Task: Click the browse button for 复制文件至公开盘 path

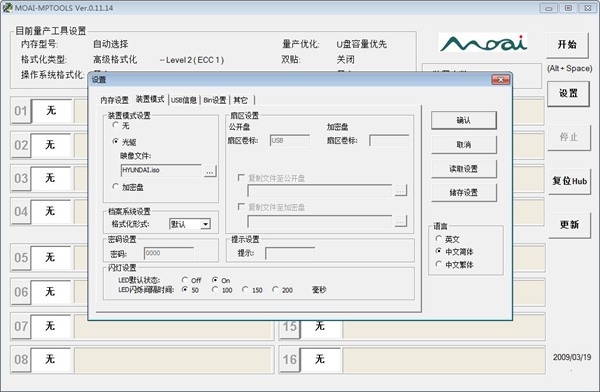Action: [x=400, y=190]
